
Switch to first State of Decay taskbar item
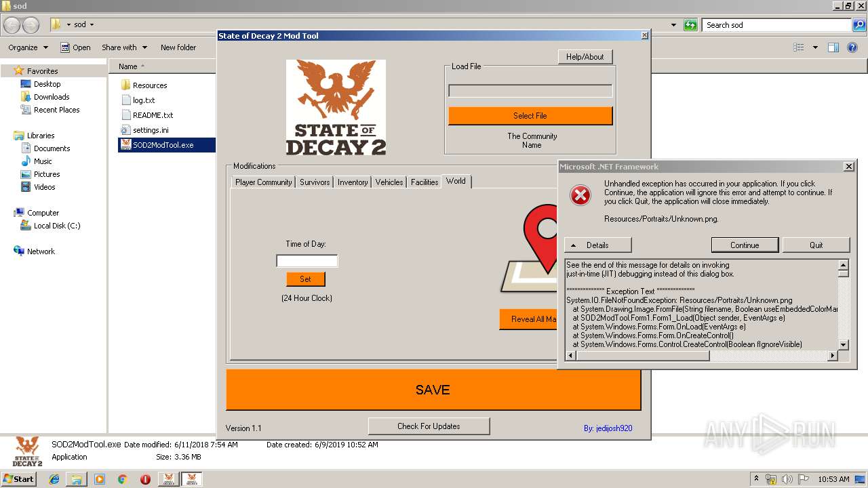(x=168, y=479)
